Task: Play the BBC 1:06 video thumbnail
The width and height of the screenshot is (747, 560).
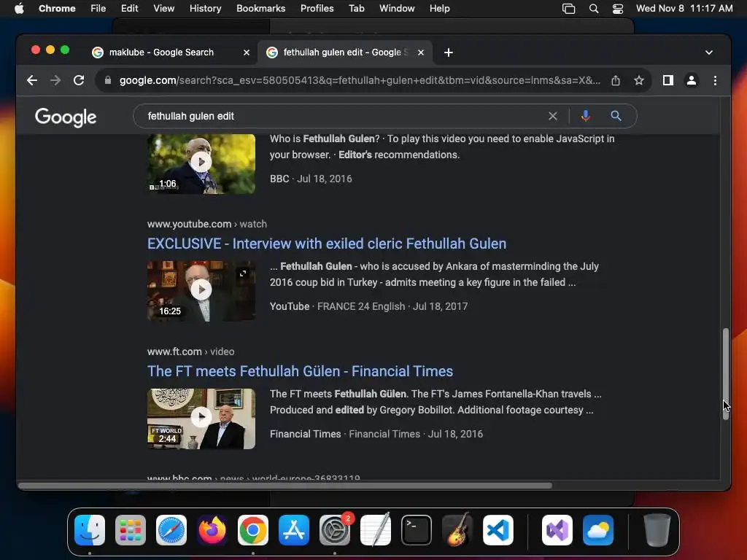Action: (x=201, y=164)
